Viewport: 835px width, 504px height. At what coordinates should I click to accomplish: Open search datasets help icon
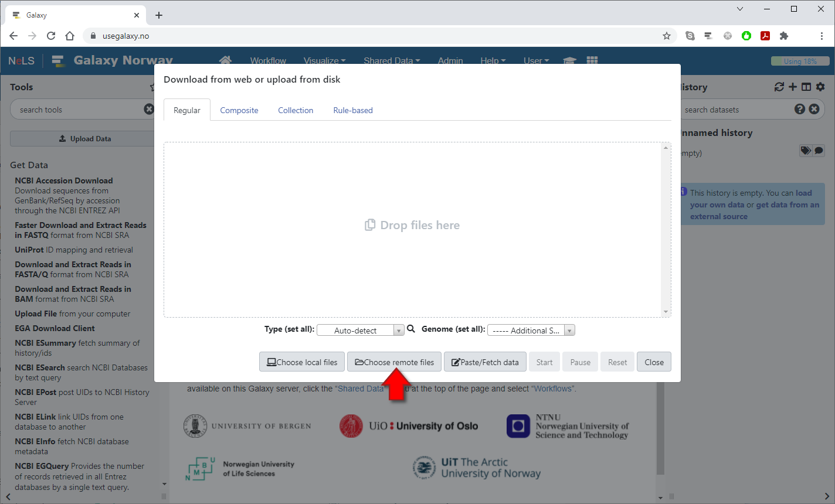click(800, 109)
